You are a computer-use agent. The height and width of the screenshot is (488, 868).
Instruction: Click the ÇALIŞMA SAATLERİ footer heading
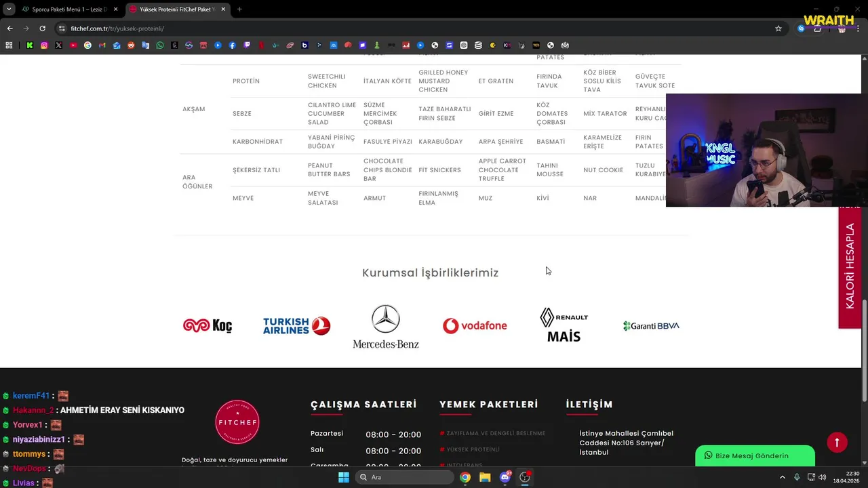click(x=363, y=404)
